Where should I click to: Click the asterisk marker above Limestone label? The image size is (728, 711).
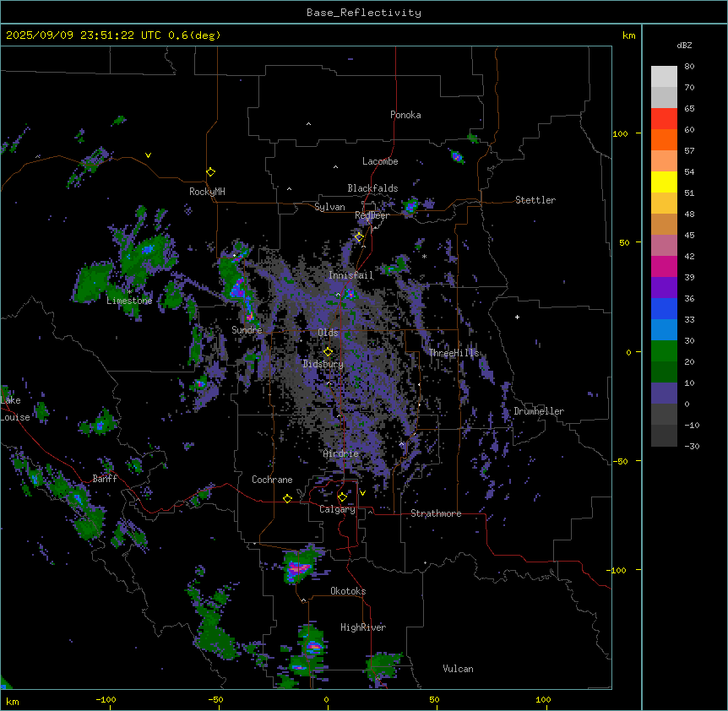[x=129, y=291]
